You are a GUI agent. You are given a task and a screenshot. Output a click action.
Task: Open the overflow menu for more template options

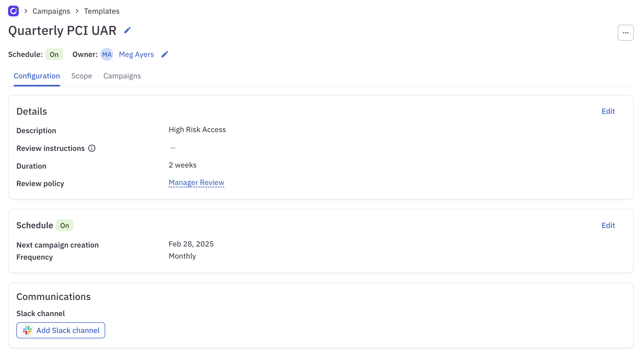pyautogui.click(x=625, y=32)
